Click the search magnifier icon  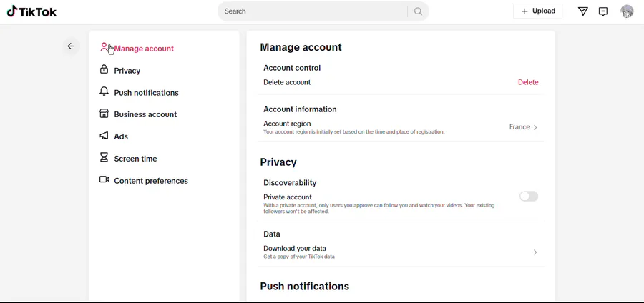tap(418, 11)
